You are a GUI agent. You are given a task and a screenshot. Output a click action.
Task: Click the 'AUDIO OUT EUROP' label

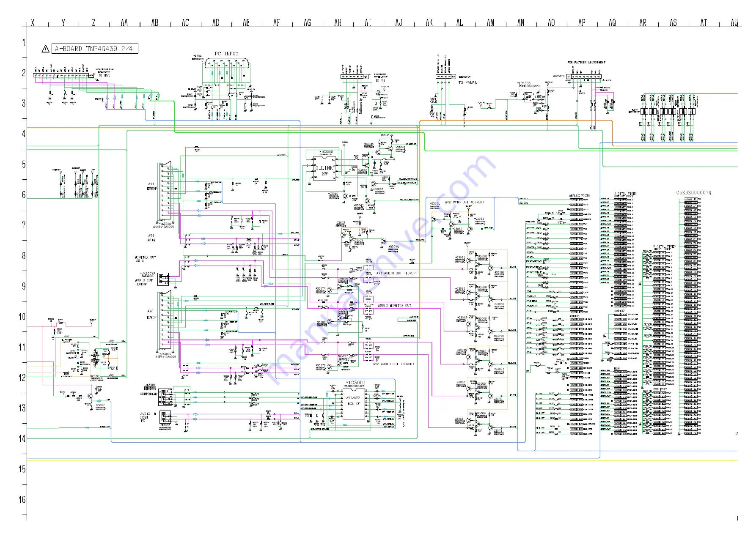click(144, 282)
